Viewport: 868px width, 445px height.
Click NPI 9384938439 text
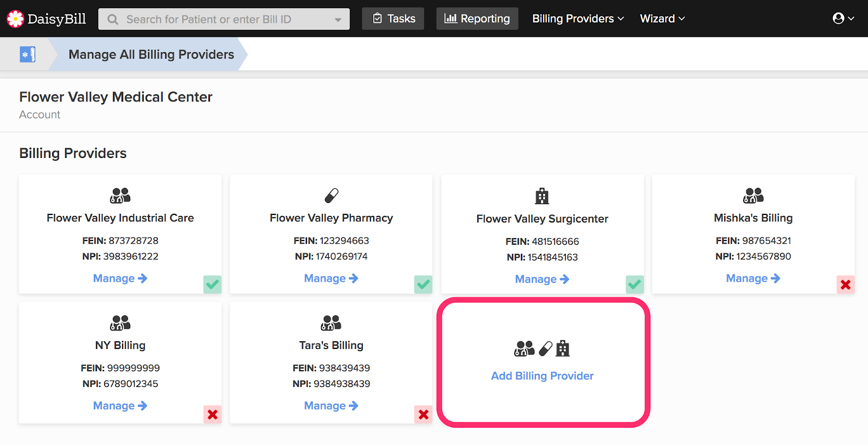[331, 384]
